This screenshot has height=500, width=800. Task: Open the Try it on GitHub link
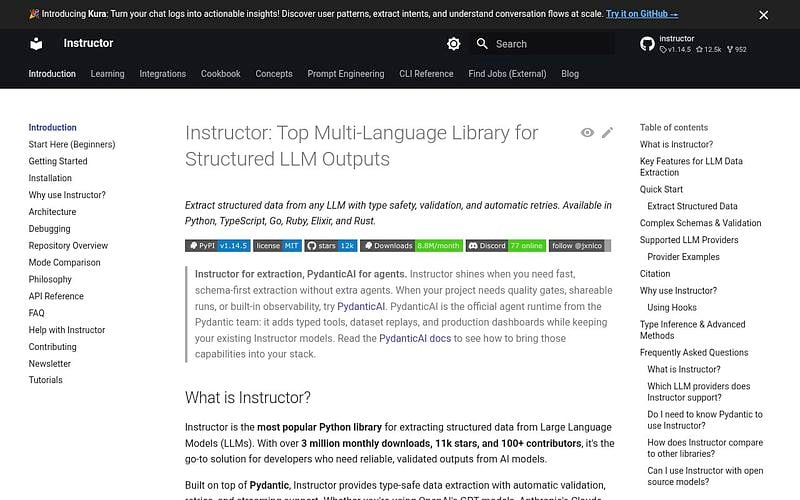pos(642,14)
